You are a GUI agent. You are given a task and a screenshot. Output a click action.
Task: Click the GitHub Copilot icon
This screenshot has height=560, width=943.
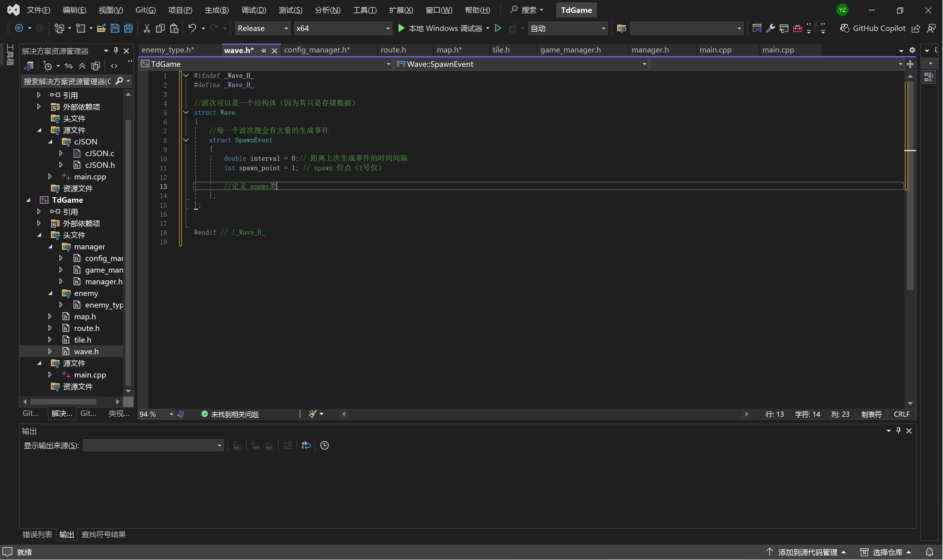click(x=845, y=28)
